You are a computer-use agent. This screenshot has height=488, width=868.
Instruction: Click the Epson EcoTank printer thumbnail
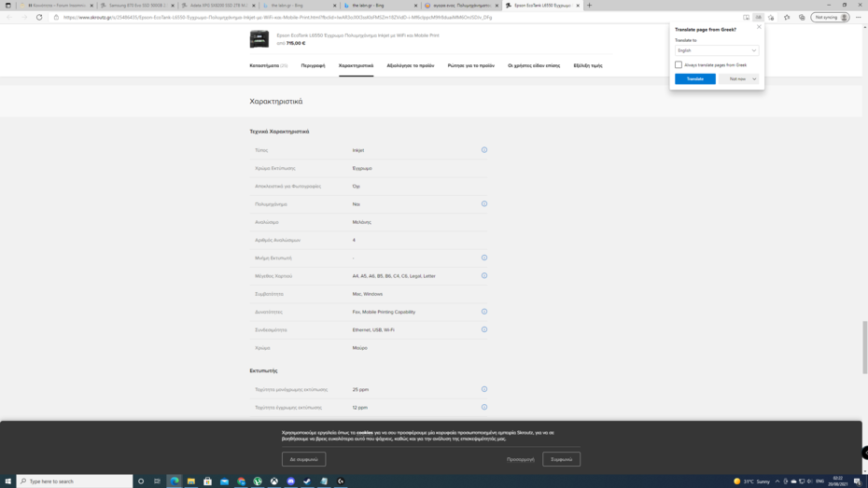[259, 39]
